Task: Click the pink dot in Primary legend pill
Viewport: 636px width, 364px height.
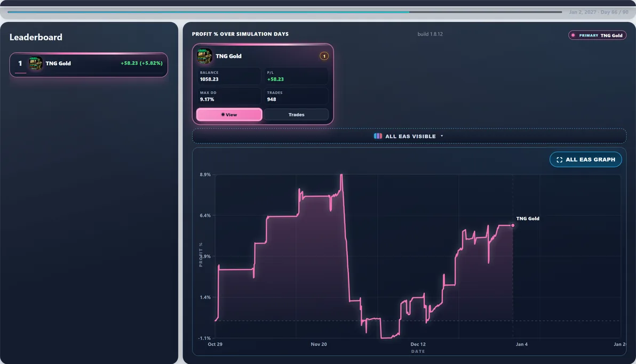Action: 573,35
